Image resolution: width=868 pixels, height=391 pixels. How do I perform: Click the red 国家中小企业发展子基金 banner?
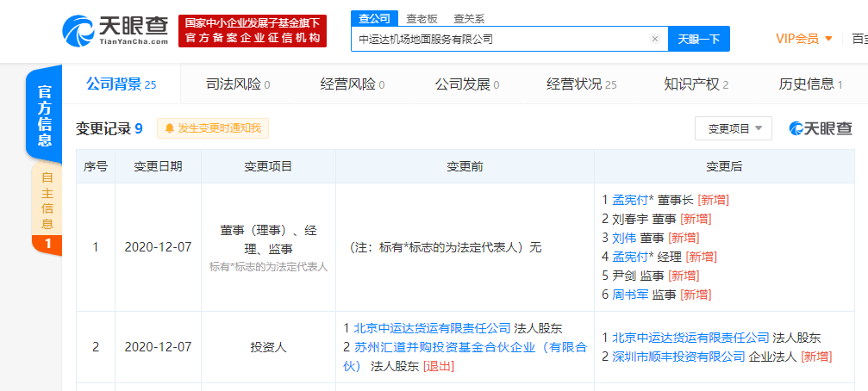pyautogui.click(x=253, y=31)
